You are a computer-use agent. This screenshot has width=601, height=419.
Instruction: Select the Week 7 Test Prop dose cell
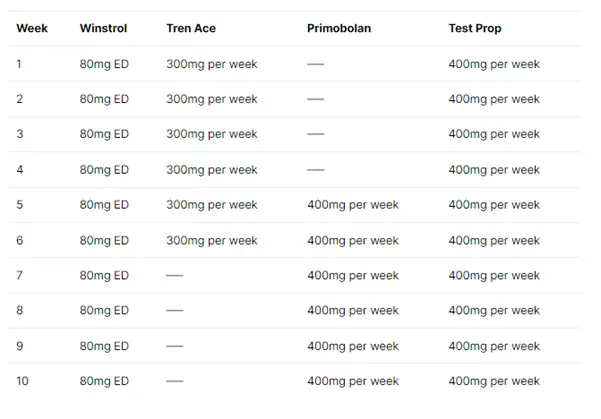(x=494, y=275)
